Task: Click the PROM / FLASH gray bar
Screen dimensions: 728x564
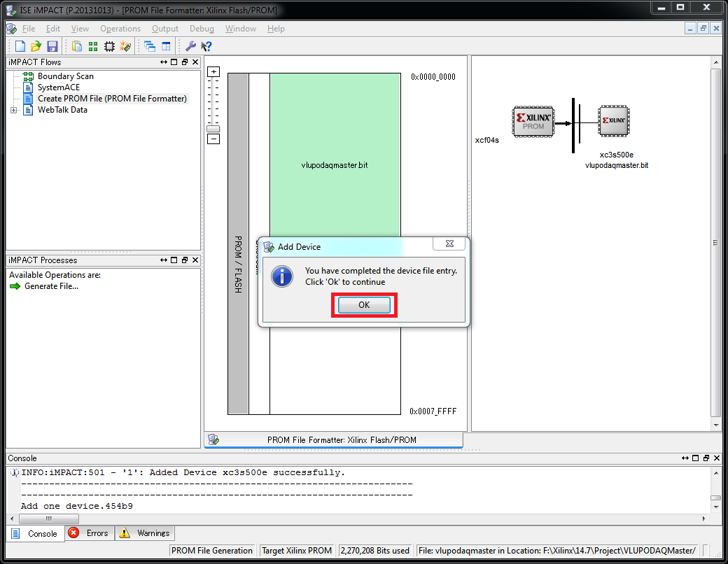Action: pos(238,244)
